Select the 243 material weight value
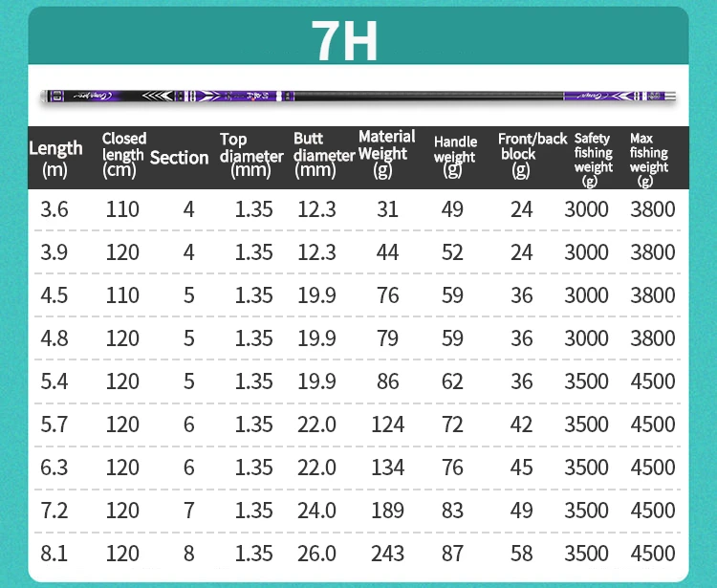Image resolution: width=717 pixels, height=588 pixels. (387, 554)
